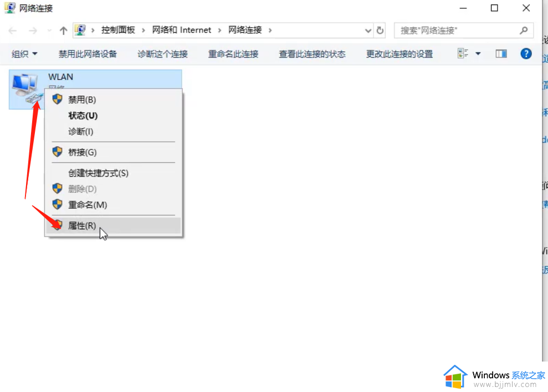This screenshot has height=392, width=548.
Task: Click the WLAN connection name text
Action: 61,77
